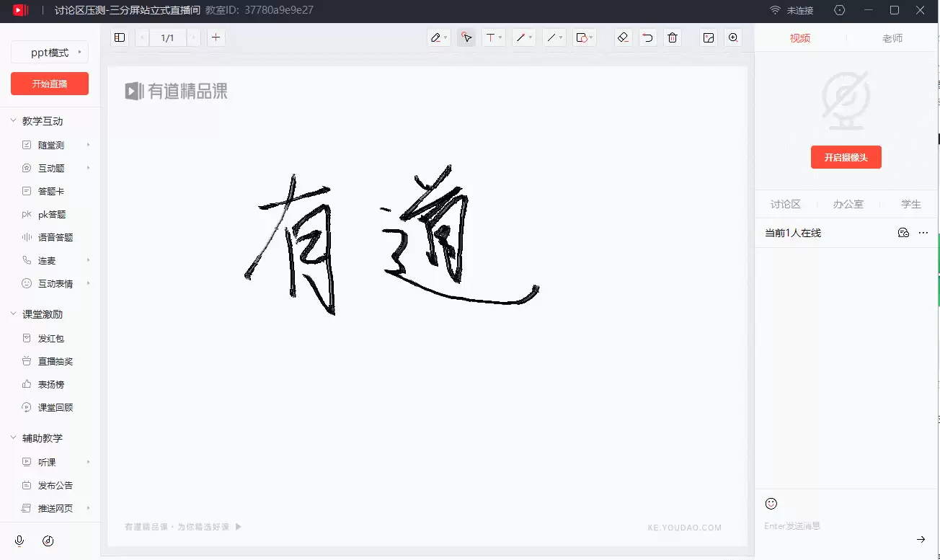Click the insert image icon

709,38
